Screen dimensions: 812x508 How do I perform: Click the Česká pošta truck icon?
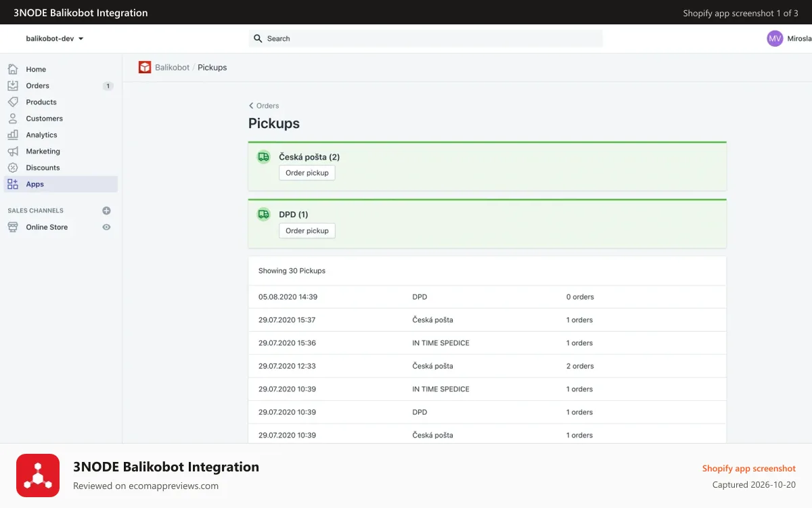tap(264, 156)
